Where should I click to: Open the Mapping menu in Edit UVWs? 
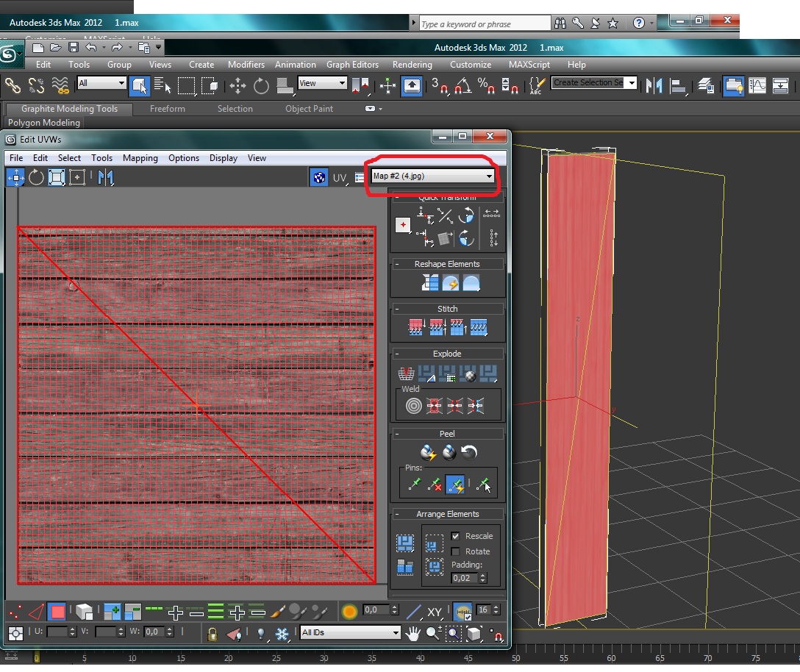point(140,157)
